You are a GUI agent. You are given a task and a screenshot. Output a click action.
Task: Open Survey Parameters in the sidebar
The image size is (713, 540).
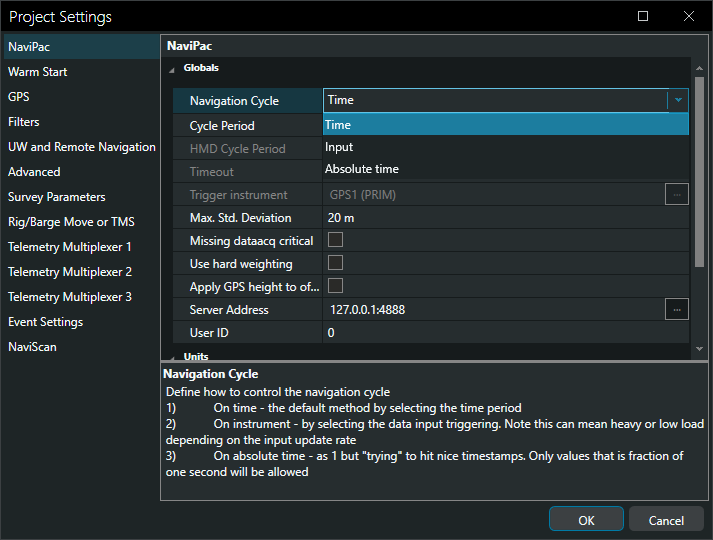click(81, 197)
